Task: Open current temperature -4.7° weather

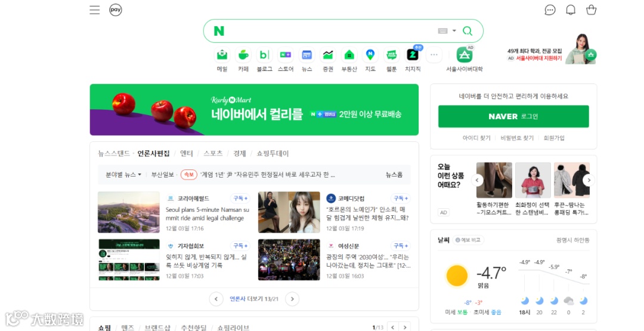Action: 491,273
